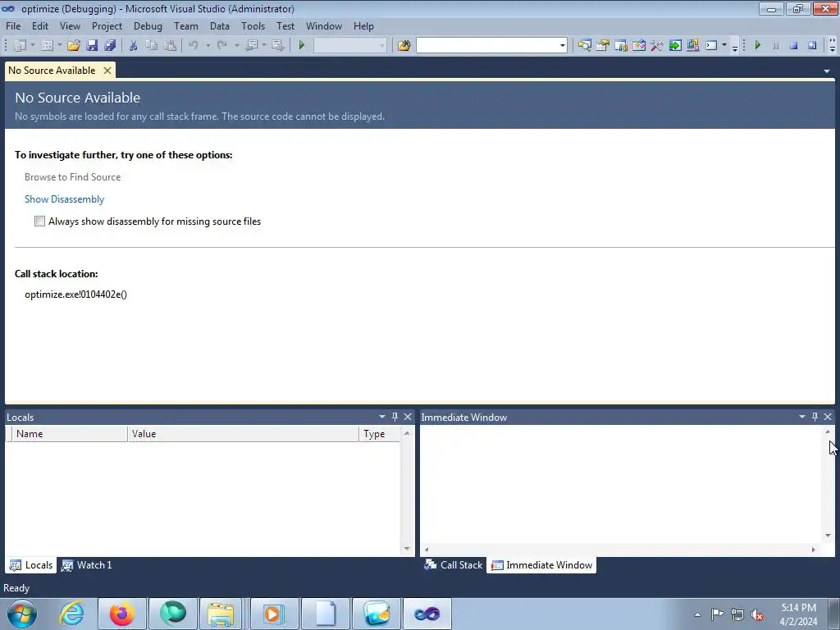
Task: Click the Open File folder icon
Action: [73, 46]
